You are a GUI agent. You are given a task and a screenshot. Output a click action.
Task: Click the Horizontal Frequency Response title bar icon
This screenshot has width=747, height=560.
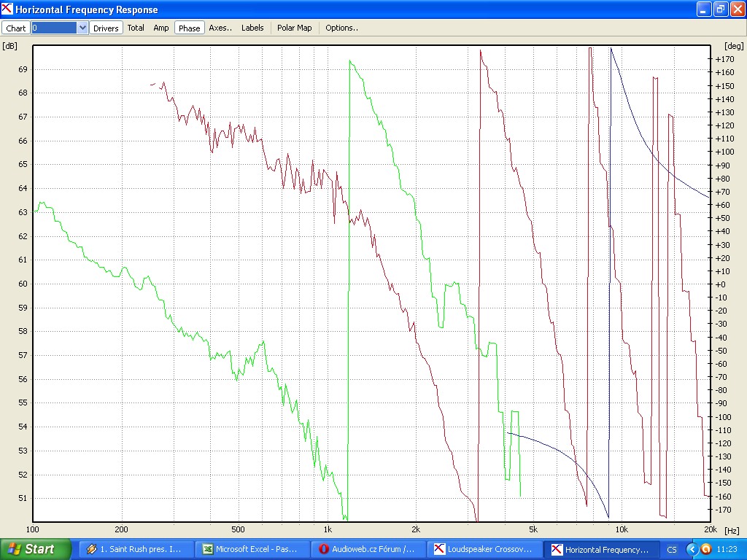point(7,9)
